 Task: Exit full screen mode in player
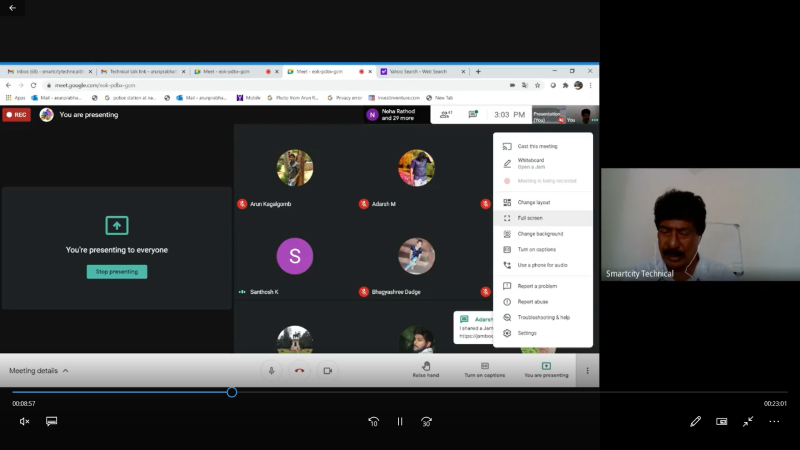748,421
